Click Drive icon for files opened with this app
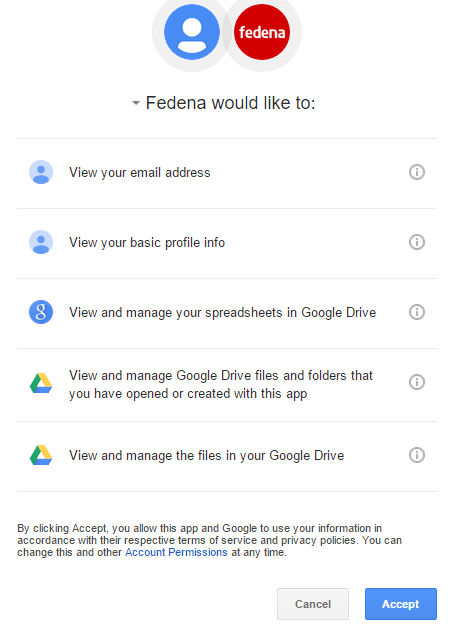 (41, 383)
